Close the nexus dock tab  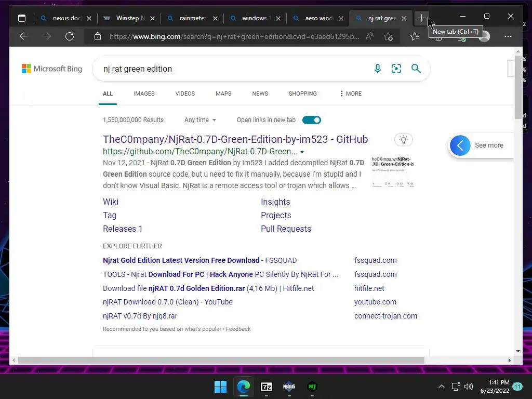(x=89, y=18)
